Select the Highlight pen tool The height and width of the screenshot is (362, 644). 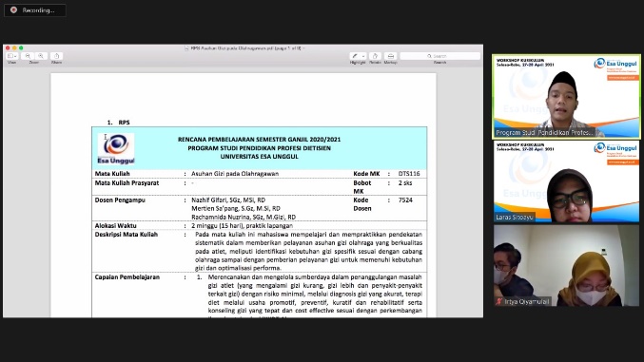(355, 56)
